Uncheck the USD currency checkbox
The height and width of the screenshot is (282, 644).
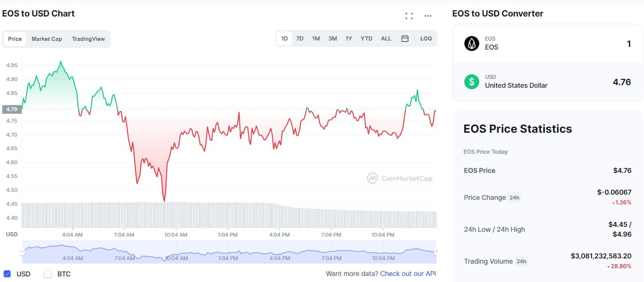click(7, 274)
